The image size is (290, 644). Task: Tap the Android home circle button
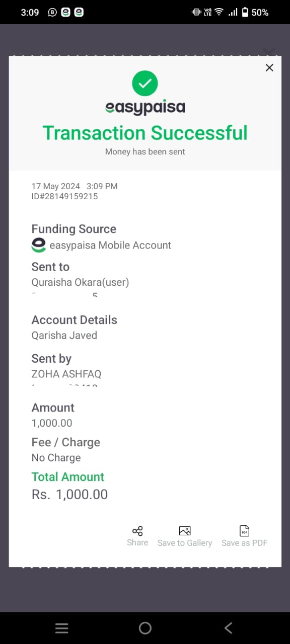(x=145, y=628)
